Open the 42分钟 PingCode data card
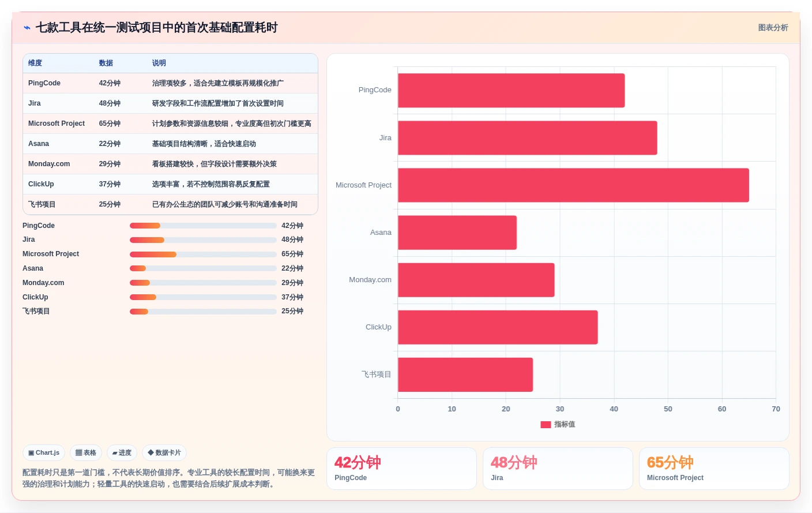The image size is (812, 513). (x=401, y=469)
